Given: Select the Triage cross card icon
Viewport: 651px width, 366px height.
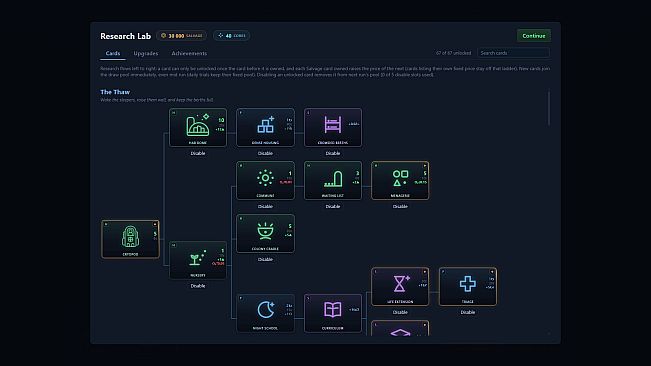Looking at the screenshot, I should (x=467, y=283).
